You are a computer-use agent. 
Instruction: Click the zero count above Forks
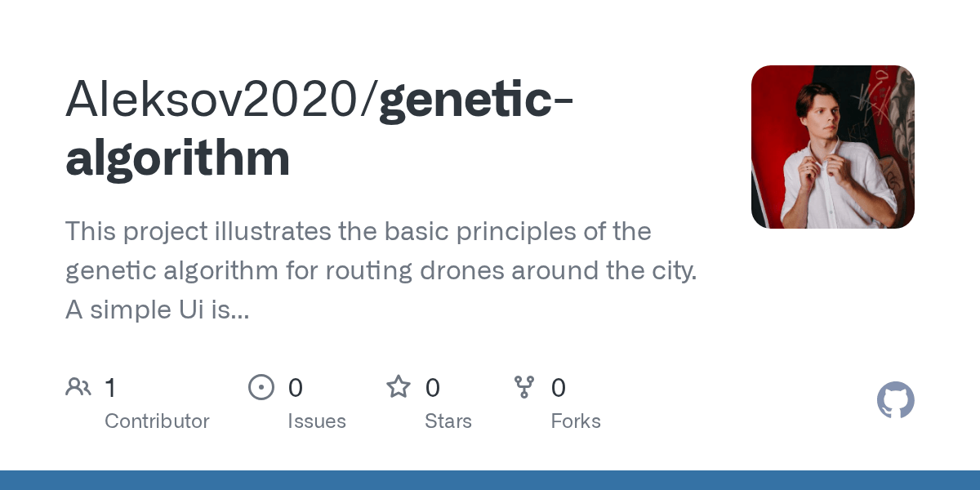(x=558, y=388)
